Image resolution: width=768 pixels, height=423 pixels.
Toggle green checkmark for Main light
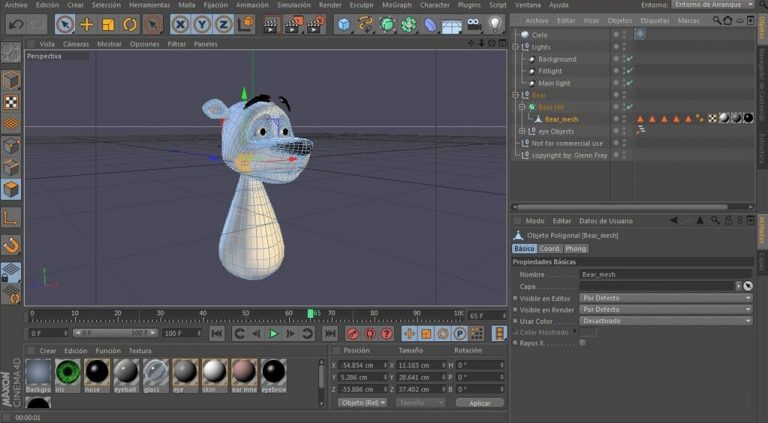click(630, 83)
